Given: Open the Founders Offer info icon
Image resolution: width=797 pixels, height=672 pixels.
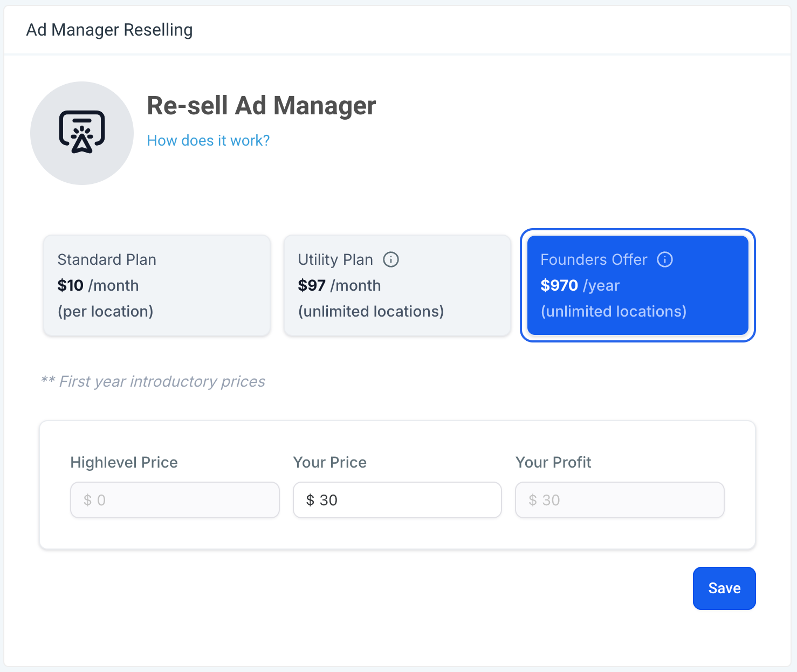Looking at the screenshot, I should coord(665,259).
